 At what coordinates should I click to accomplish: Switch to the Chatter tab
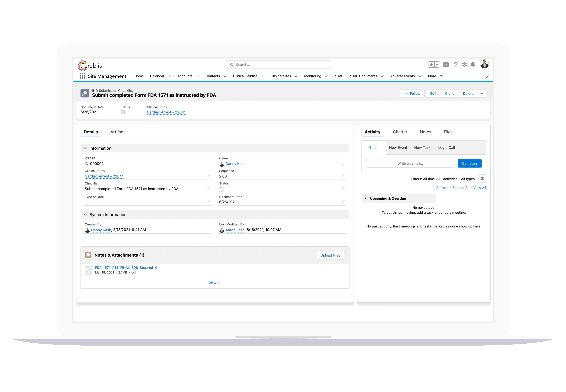point(400,132)
